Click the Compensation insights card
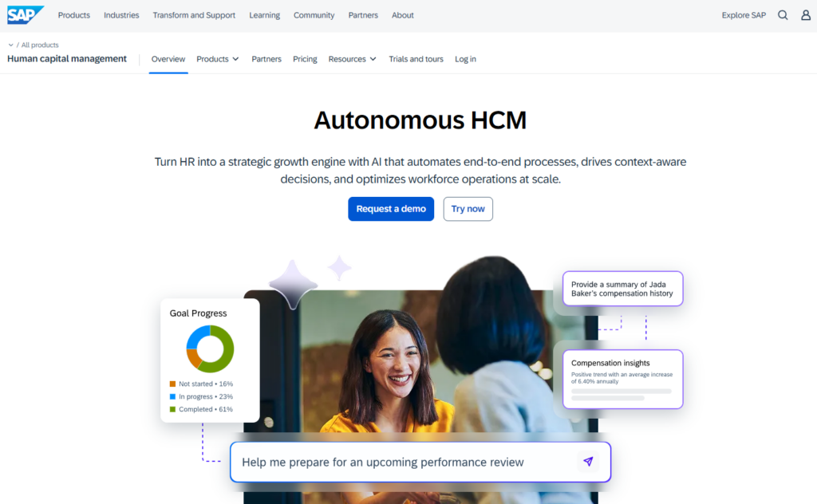The height and width of the screenshot is (504, 817). click(622, 379)
